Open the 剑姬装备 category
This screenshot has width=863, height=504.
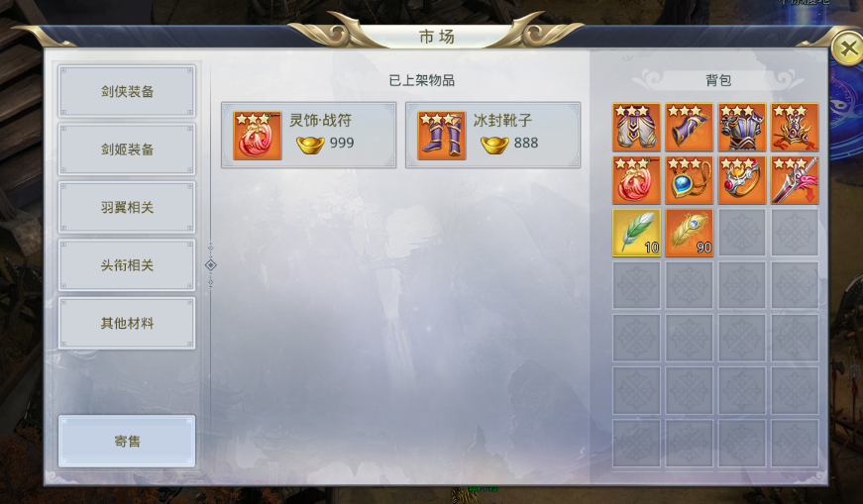click(127, 150)
